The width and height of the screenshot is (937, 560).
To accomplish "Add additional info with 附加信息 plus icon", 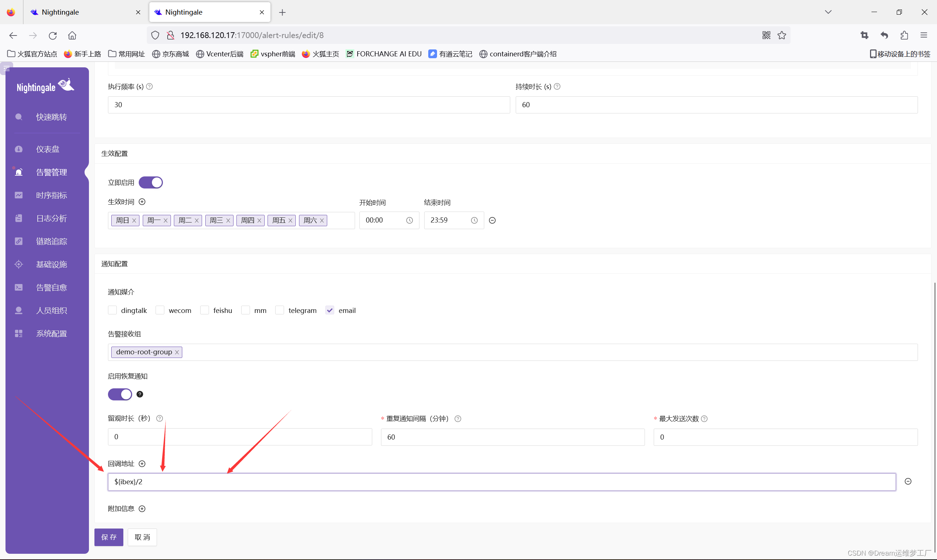I will 142,509.
